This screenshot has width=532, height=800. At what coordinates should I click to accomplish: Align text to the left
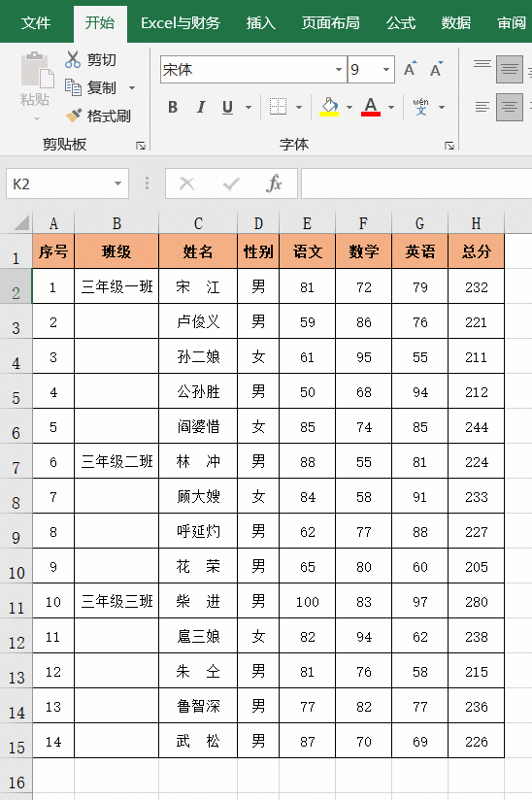[x=482, y=107]
